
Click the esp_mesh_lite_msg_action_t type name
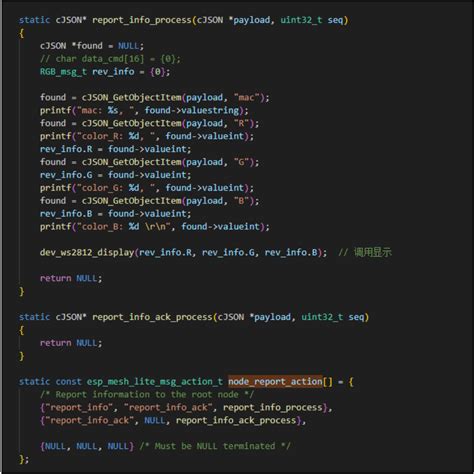point(155,382)
